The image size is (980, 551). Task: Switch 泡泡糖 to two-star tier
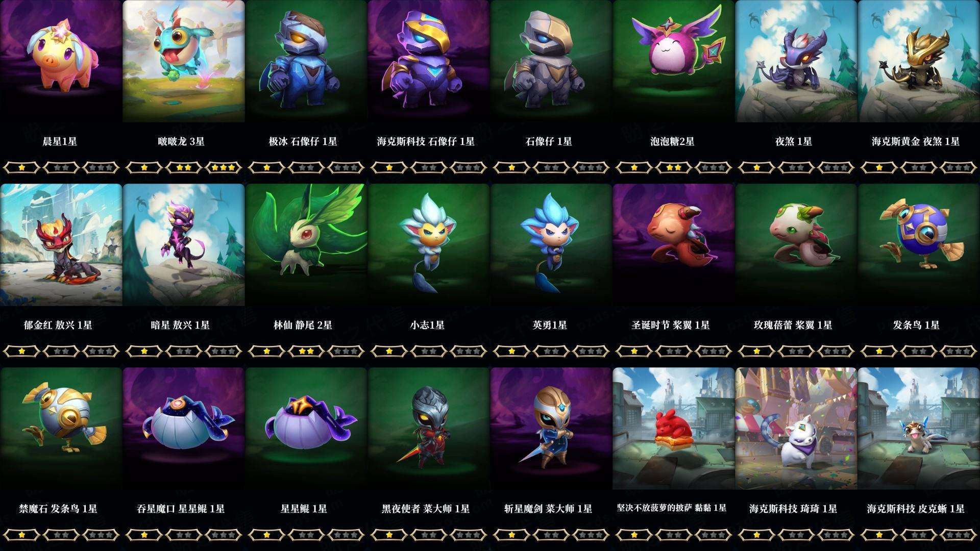tap(674, 167)
